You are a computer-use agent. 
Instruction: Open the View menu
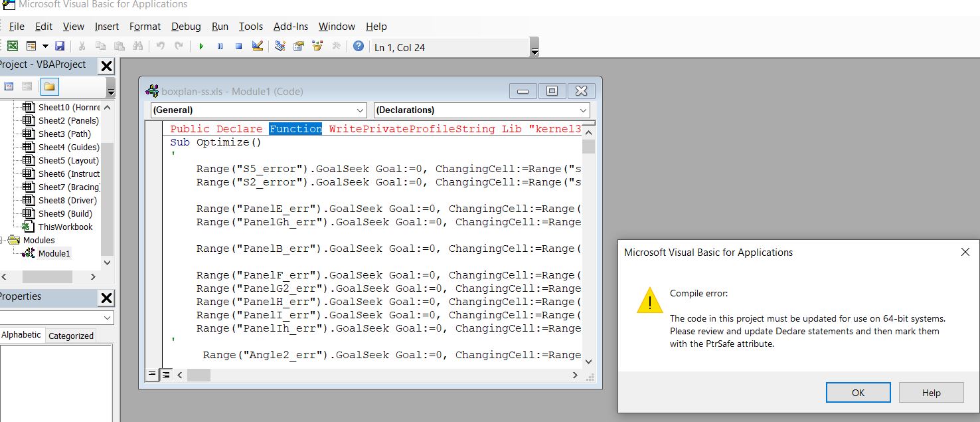click(x=74, y=27)
